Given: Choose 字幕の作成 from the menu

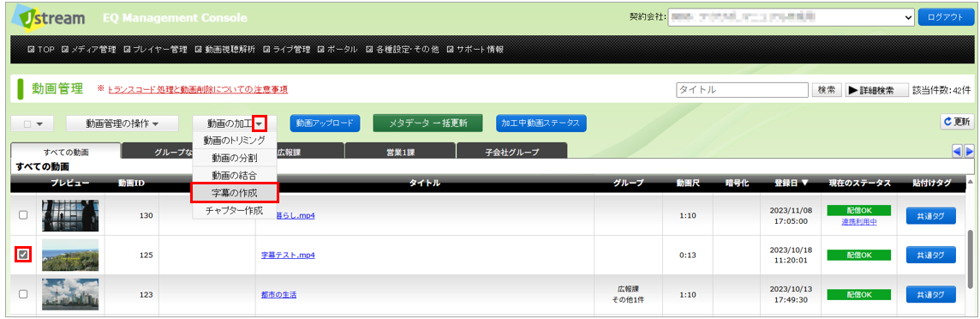Looking at the screenshot, I should (x=235, y=193).
